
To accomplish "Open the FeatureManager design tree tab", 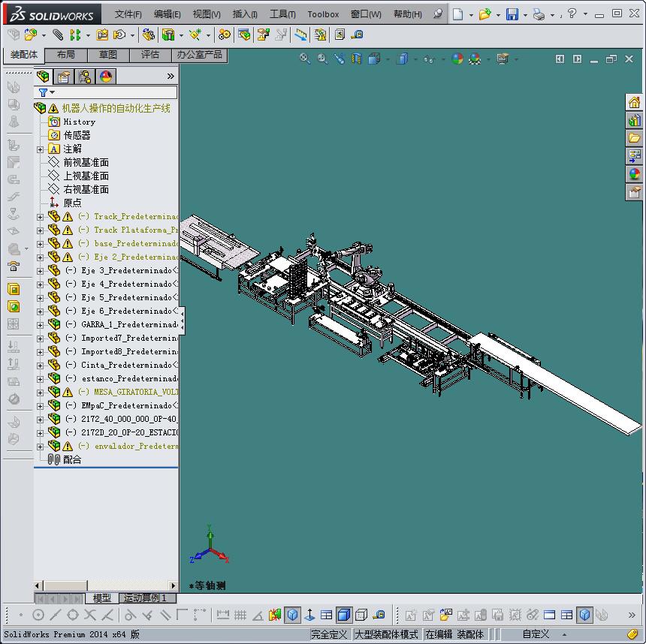I will [x=43, y=77].
